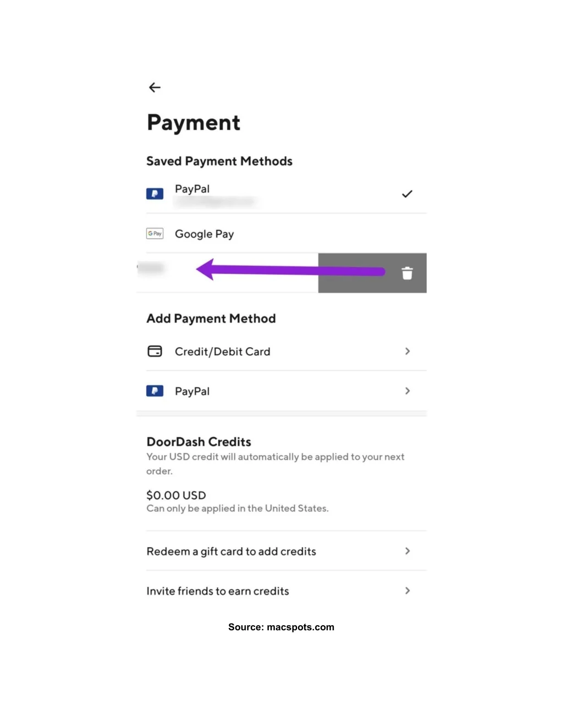Click PayPal logo under Add Payment Method
563x728 pixels.
click(154, 391)
